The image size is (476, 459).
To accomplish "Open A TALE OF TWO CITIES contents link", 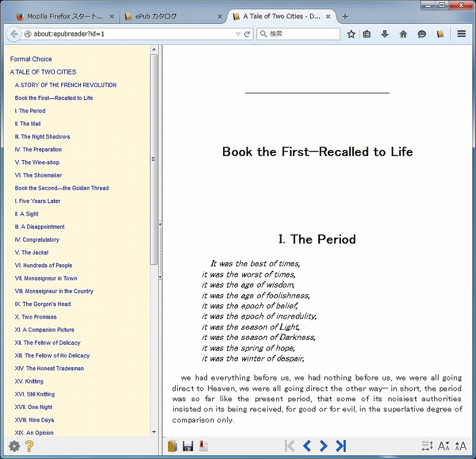I will 43,72.
